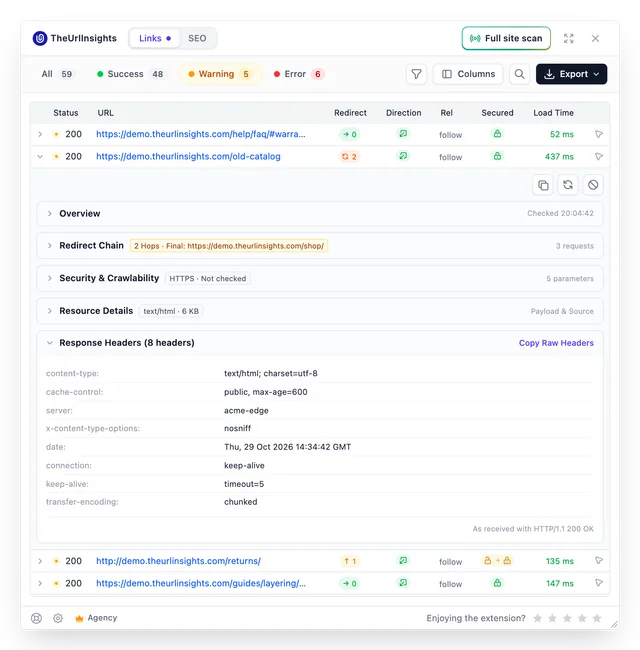640x650 pixels.
Task: Show All 59 links
Action: pos(57,74)
